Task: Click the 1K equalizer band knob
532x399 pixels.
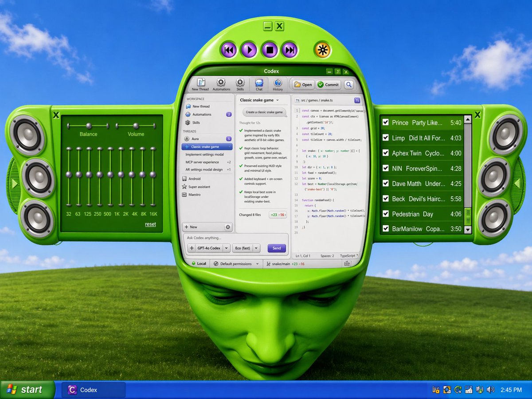Action: [x=121, y=175]
